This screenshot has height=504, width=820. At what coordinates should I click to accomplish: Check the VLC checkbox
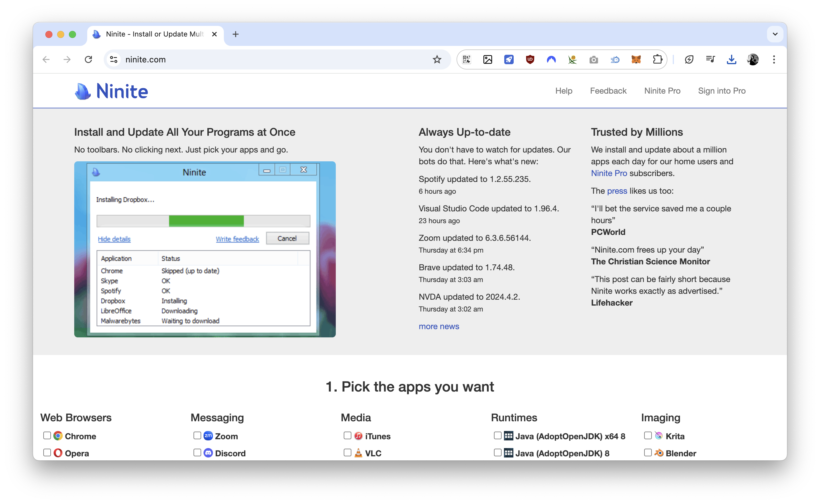(348, 452)
